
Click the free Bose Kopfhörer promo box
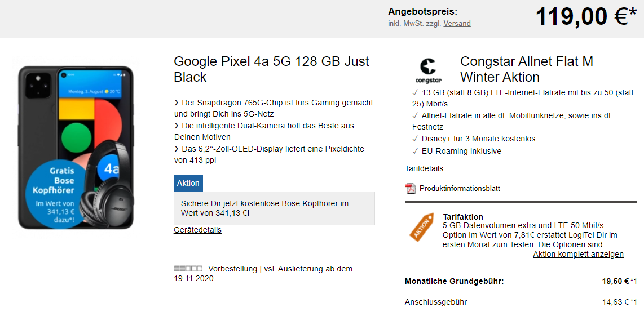tap(274, 208)
